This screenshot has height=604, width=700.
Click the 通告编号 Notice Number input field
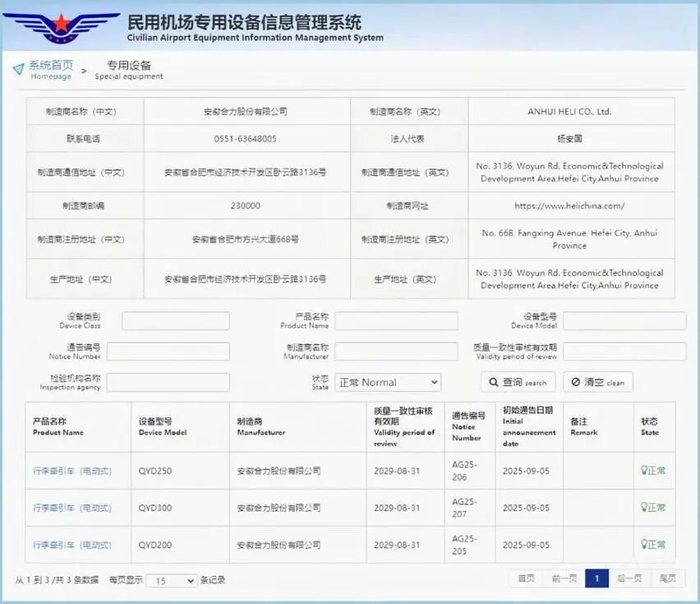(x=168, y=352)
